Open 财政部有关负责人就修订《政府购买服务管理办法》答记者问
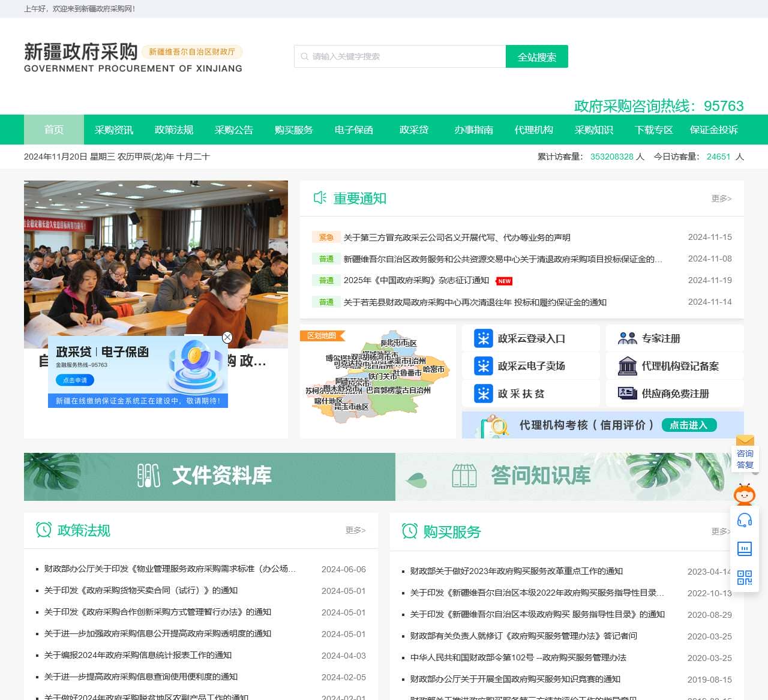This screenshot has width=768, height=700. pyautogui.click(x=524, y=636)
